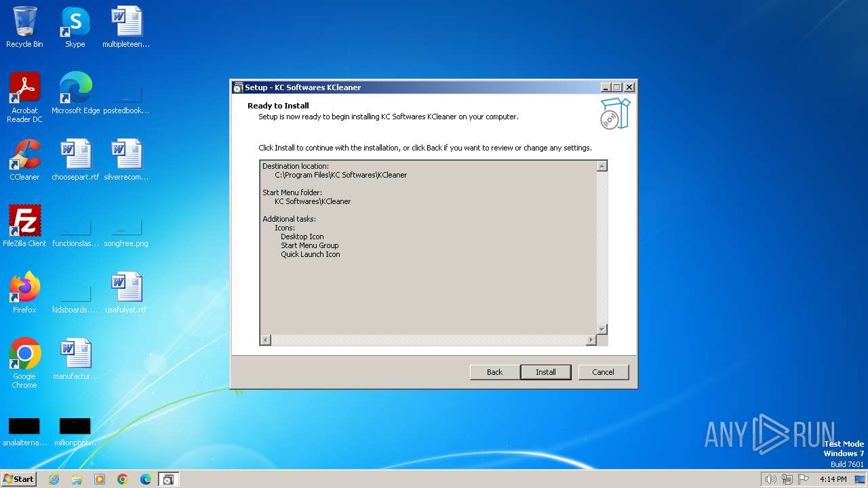This screenshot has width=868, height=488.
Task: Launch the Skype desktop shortcut
Action: point(75,27)
